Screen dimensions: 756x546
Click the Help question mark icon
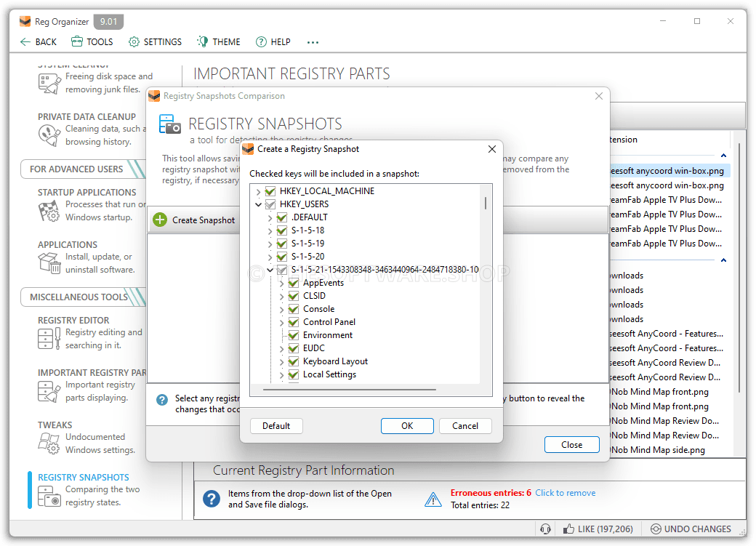point(261,42)
